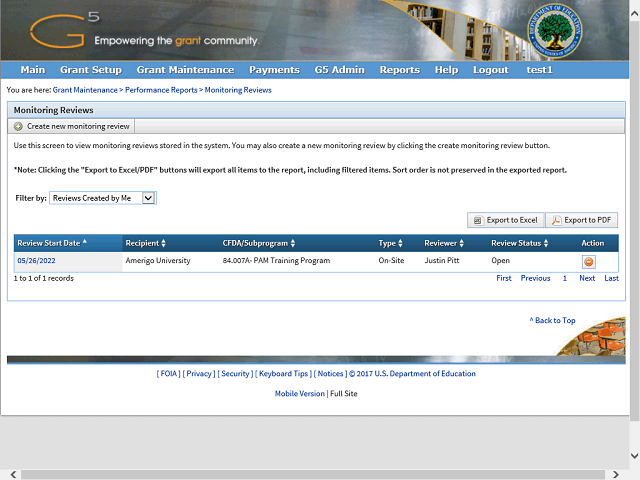
Task: Go to Next page of records
Action: (x=587, y=278)
